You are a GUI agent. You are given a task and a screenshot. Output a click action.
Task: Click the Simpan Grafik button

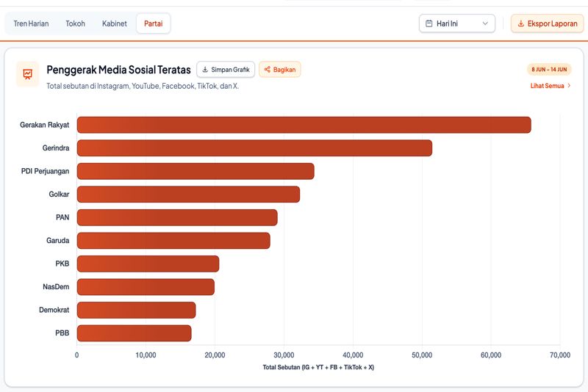pos(226,70)
